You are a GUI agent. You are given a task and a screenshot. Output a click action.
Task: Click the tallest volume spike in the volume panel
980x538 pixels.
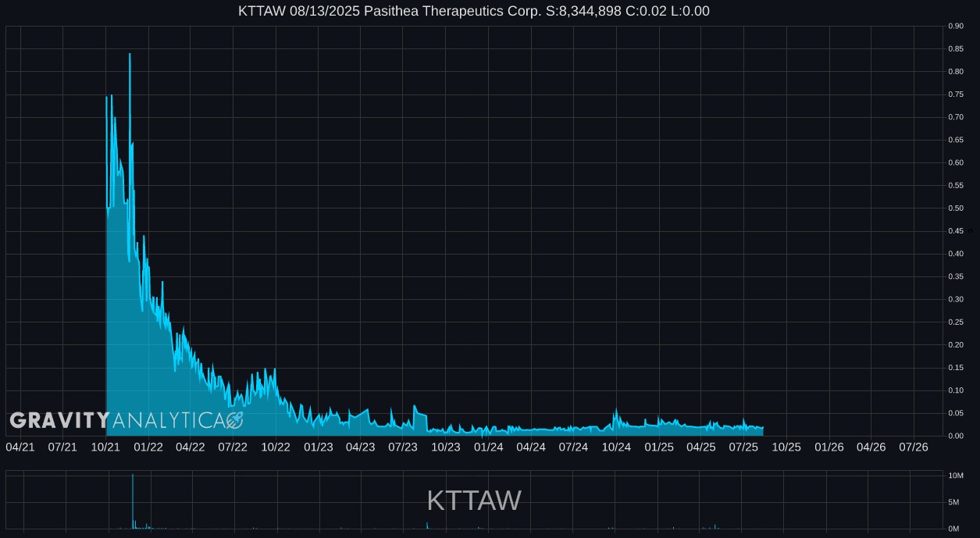coord(133,501)
